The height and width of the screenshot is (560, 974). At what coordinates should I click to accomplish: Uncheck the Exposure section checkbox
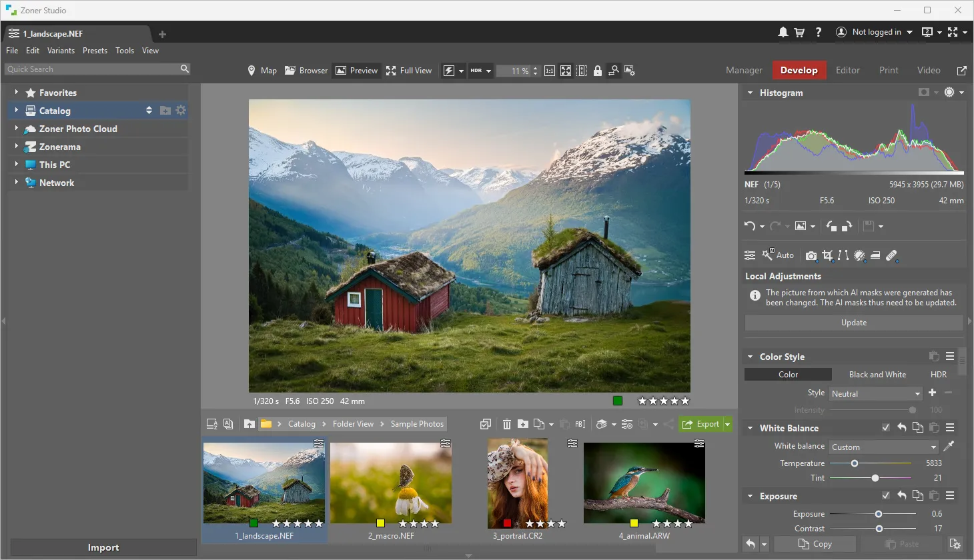(885, 496)
